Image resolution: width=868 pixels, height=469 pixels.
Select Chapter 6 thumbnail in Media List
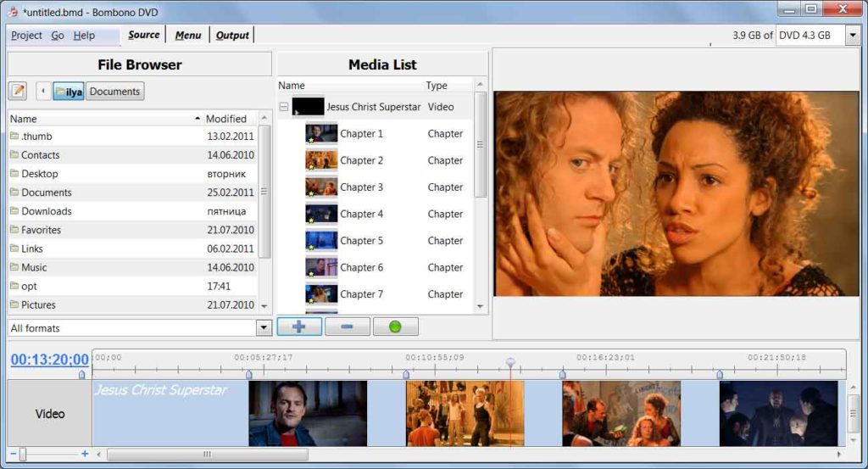[321, 267]
